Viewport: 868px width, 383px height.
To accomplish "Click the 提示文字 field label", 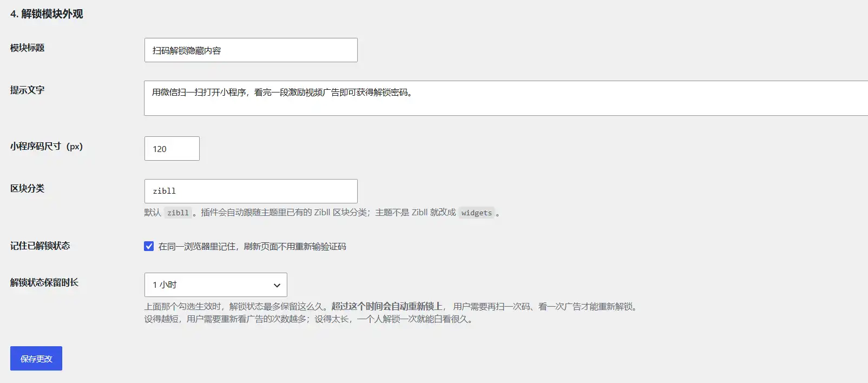I will tap(27, 90).
